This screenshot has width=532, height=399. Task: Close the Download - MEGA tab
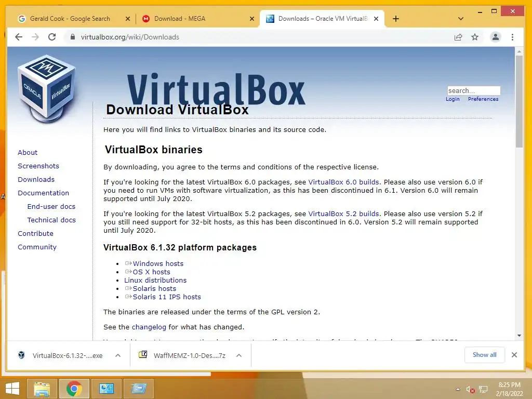coord(252,19)
